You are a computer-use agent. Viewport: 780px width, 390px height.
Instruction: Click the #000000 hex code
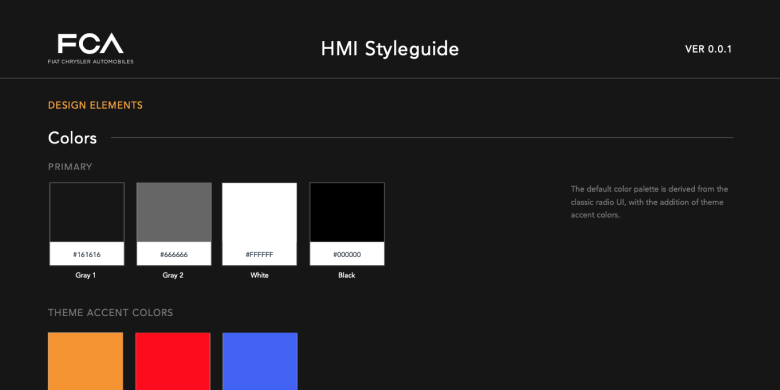[x=347, y=255]
